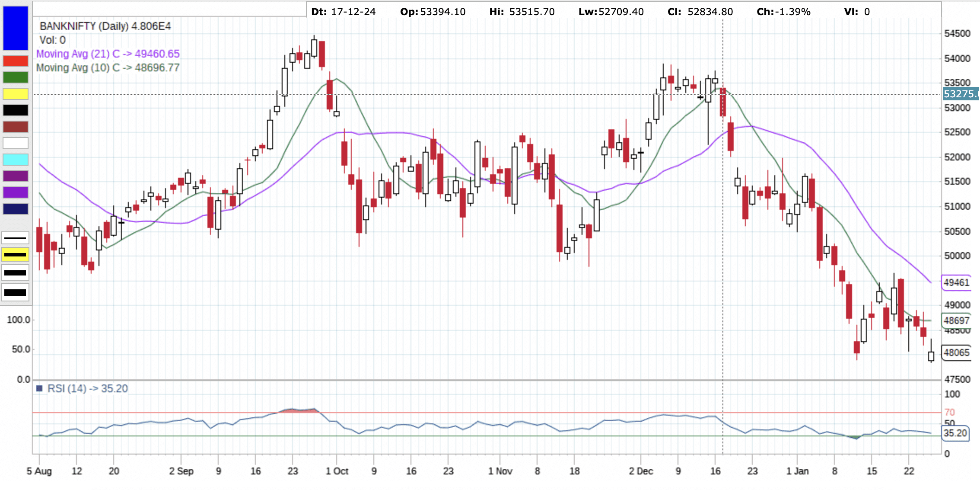Click the Cl: 52834.80 close value
The image size is (980, 490).
pyautogui.click(x=700, y=12)
